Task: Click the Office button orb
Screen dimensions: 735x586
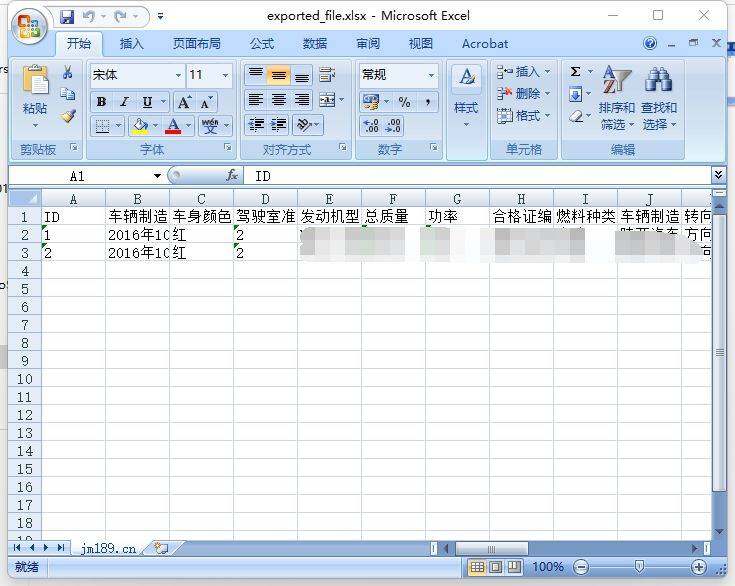Action: coord(29,26)
